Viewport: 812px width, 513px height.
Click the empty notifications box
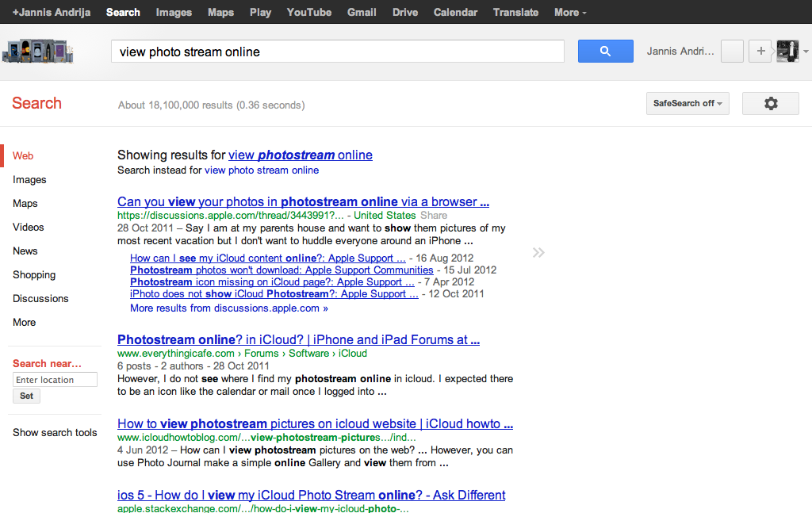click(x=732, y=52)
